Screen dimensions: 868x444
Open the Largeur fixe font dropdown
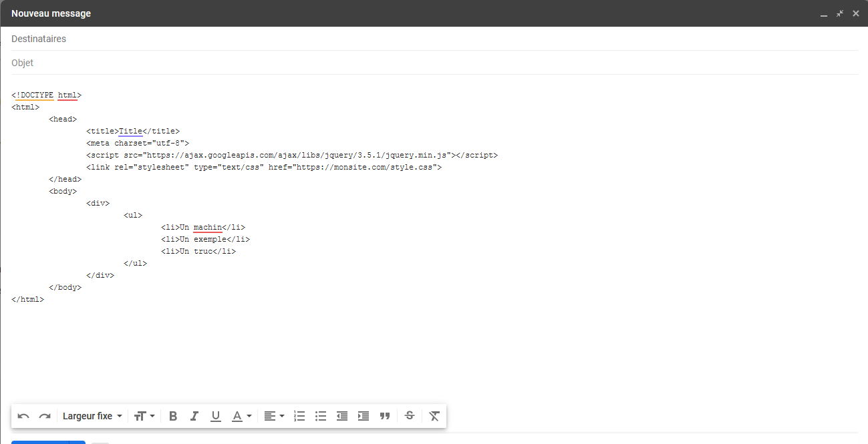point(92,416)
